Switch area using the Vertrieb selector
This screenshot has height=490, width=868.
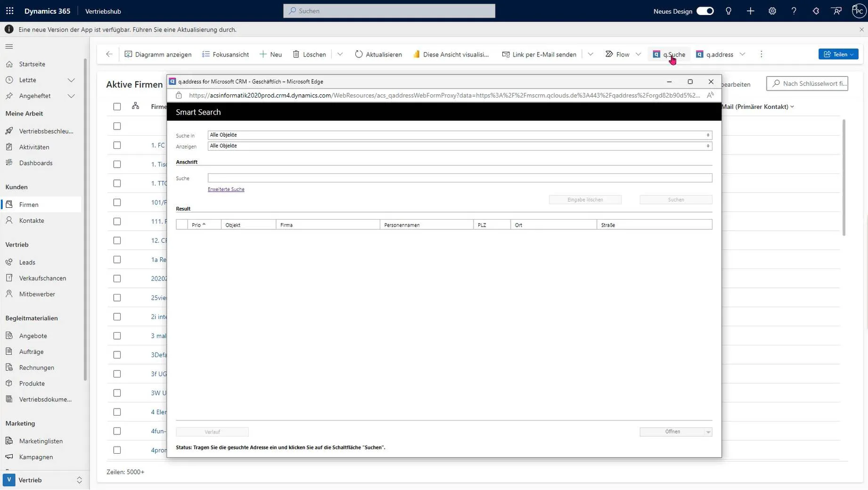(x=43, y=480)
